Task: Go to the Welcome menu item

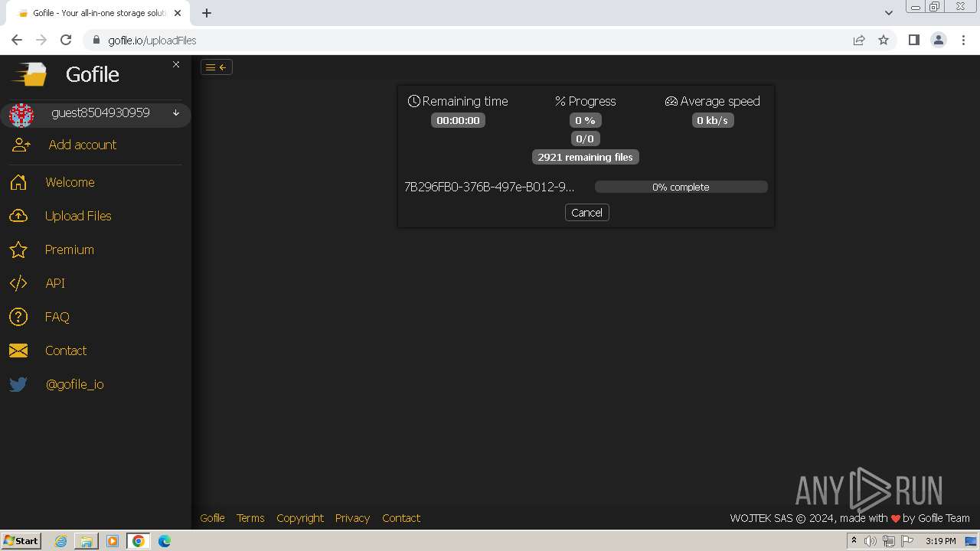Action: click(x=70, y=182)
